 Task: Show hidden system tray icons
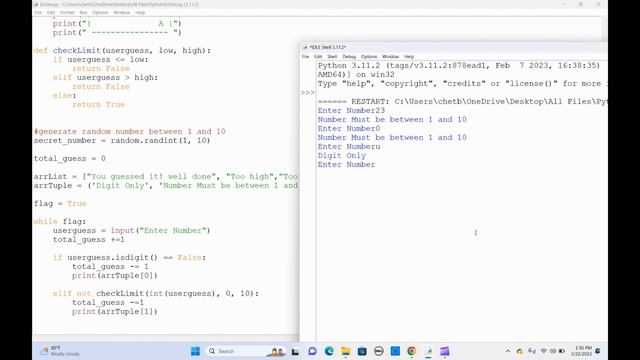point(508,351)
